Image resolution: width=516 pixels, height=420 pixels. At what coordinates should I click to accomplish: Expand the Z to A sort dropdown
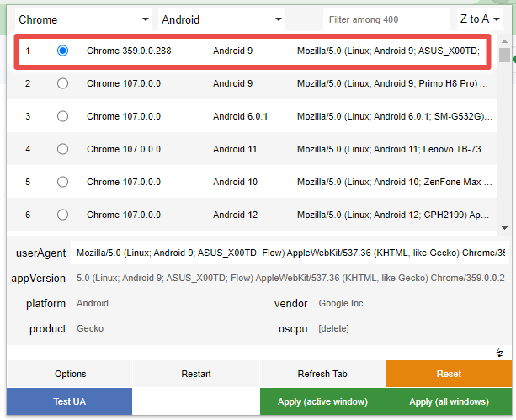(480, 19)
